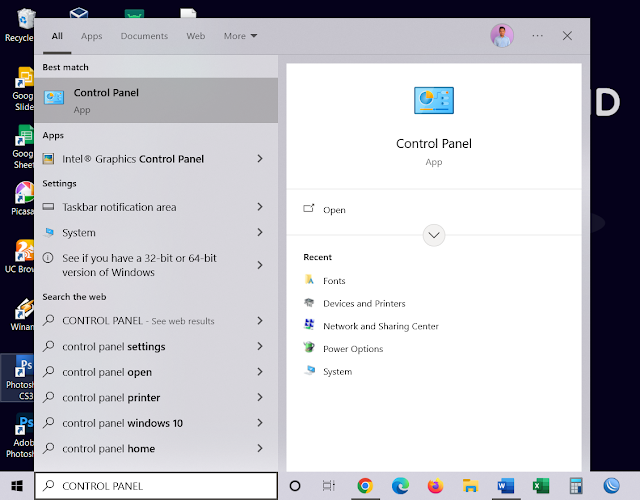Image resolution: width=640 pixels, height=500 pixels.
Task: Click the System settings icon in results
Action: (x=49, y=233)
